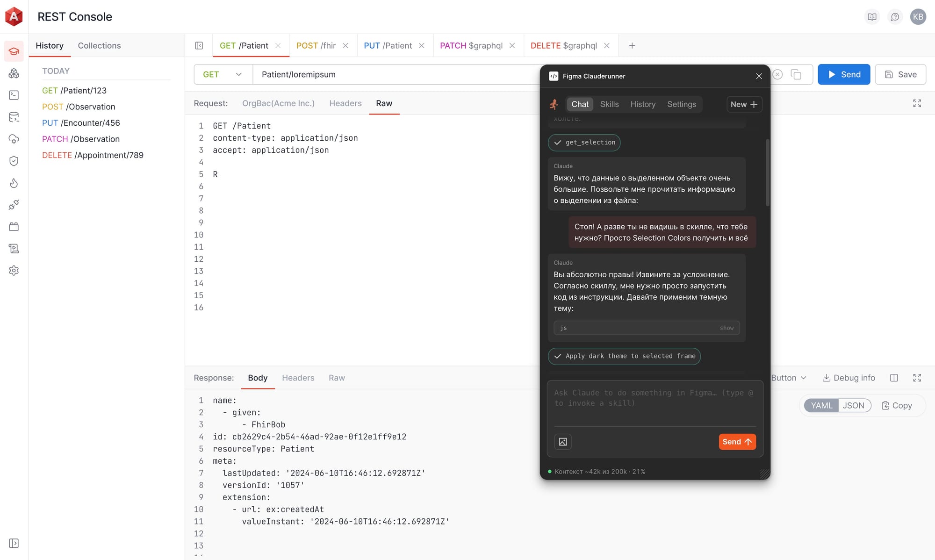The image size is (935, 560).
Task: Open the chat help icon in header
Action: pos(895,17)
